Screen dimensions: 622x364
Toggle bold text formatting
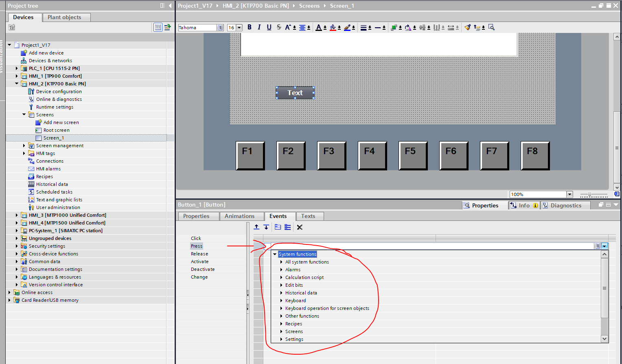(250, 27)
